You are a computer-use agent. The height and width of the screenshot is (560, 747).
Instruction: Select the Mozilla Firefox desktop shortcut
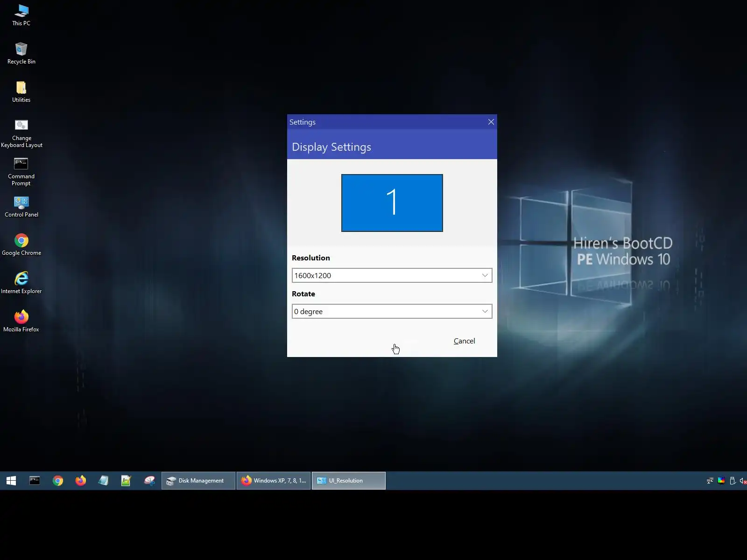[21, 322]
